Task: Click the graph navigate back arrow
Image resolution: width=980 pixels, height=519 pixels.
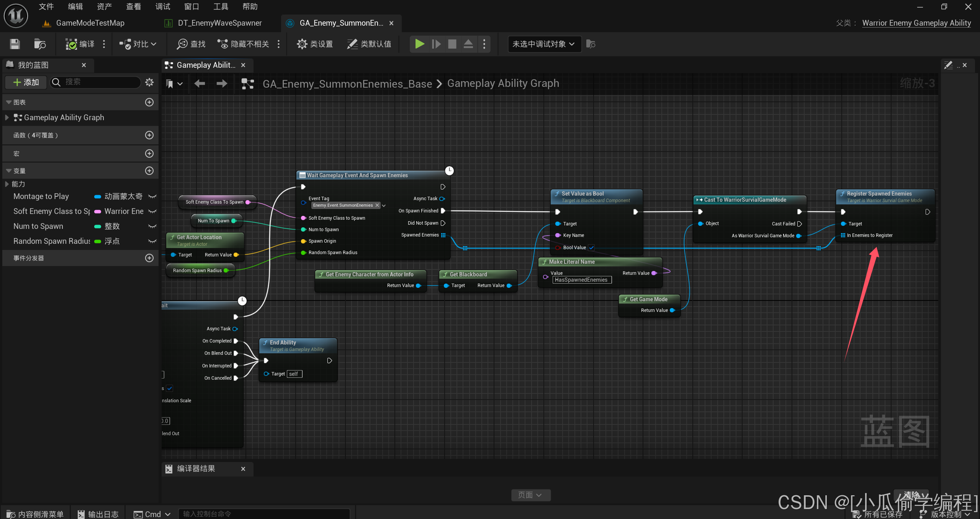Action: [199, 83]
